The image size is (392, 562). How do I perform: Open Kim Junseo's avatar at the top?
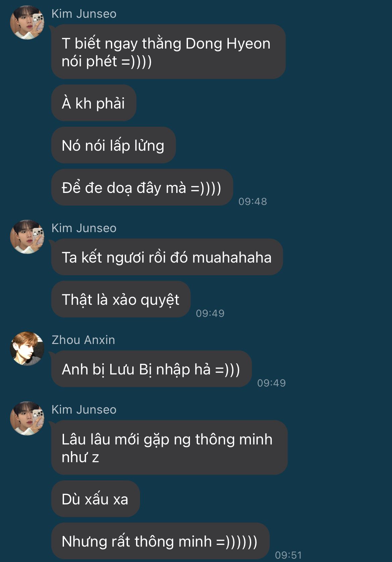click(x=27, y=22)
